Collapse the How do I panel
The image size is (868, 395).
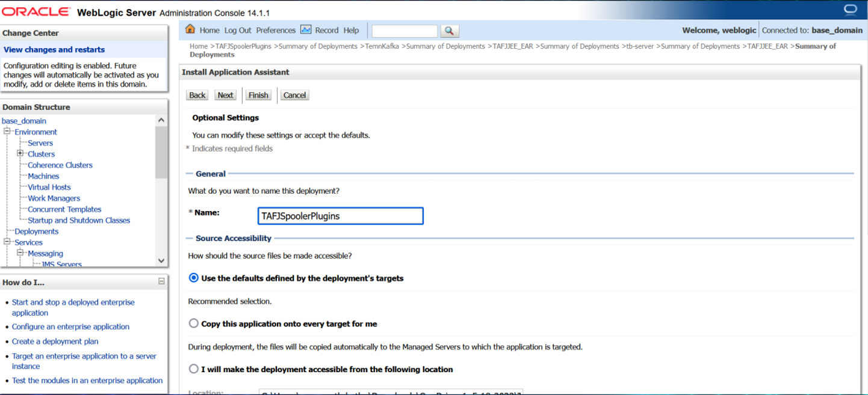point(161,281)
